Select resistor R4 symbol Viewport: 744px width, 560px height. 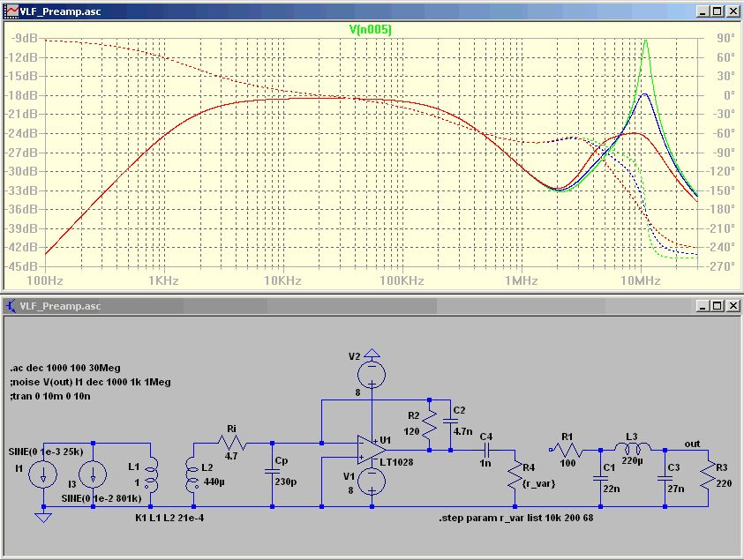point(515,475)
